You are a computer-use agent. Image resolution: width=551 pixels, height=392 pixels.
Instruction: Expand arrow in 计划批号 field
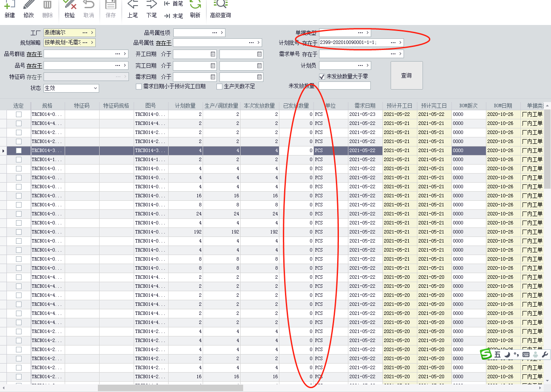[x=400, y=43]
